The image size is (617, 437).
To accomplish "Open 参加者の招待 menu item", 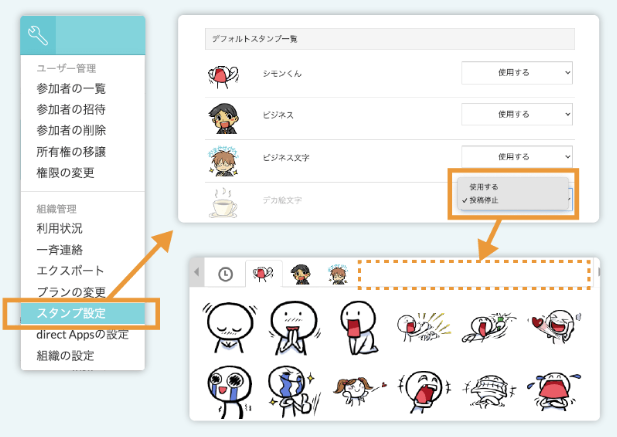I will pyautogui.click(x=71, y=109).
